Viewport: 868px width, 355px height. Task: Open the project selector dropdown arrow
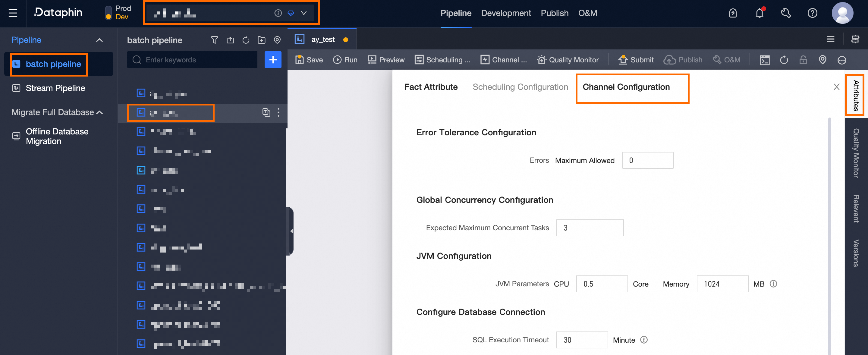coord(303,13)
